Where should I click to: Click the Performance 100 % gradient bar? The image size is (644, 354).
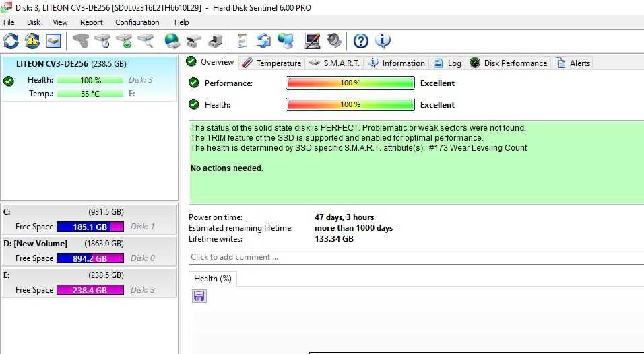pos(350,83)
